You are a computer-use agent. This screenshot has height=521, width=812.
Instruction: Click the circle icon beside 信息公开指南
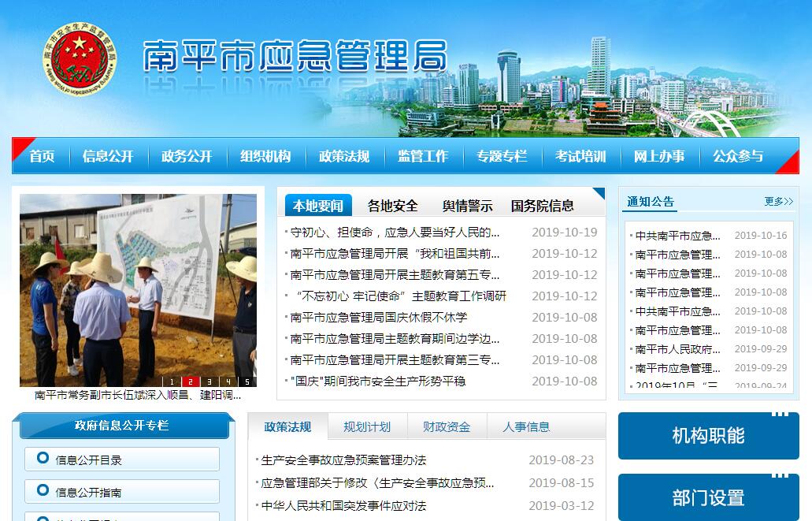42,491
